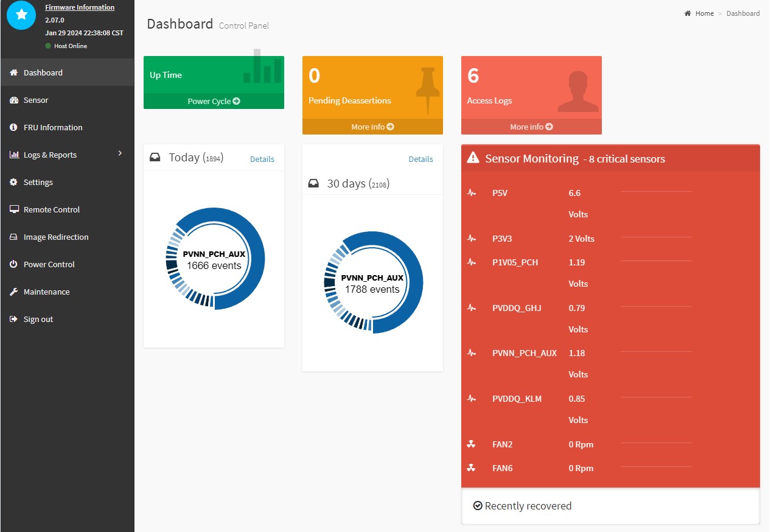Open Details for Today's events
Screen dimensions: 771x532
coord(262,159)
